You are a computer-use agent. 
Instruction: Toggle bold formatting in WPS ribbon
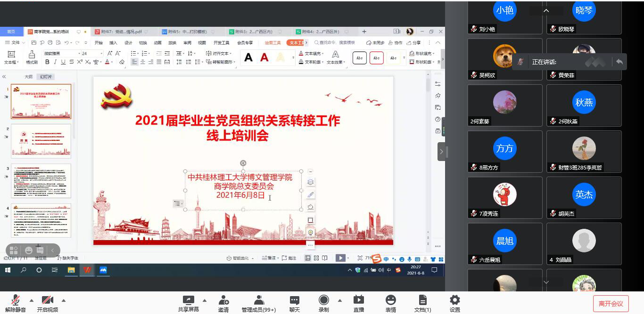pos(47,62)
